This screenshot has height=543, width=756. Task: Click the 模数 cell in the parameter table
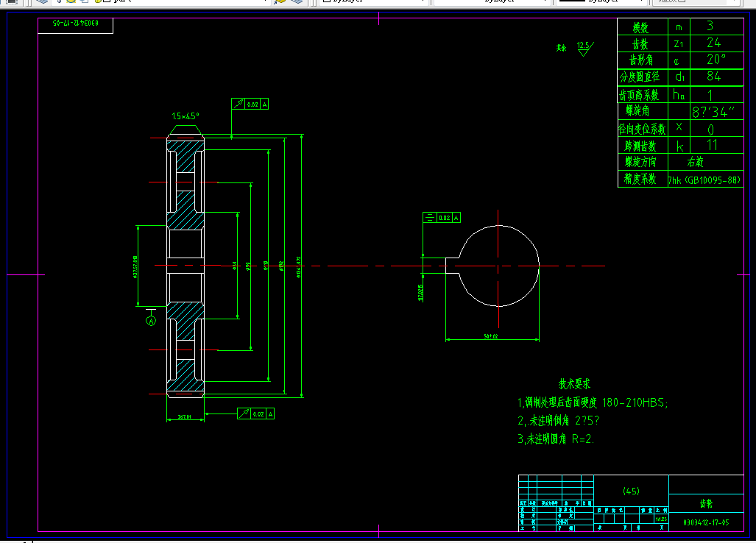642,26
